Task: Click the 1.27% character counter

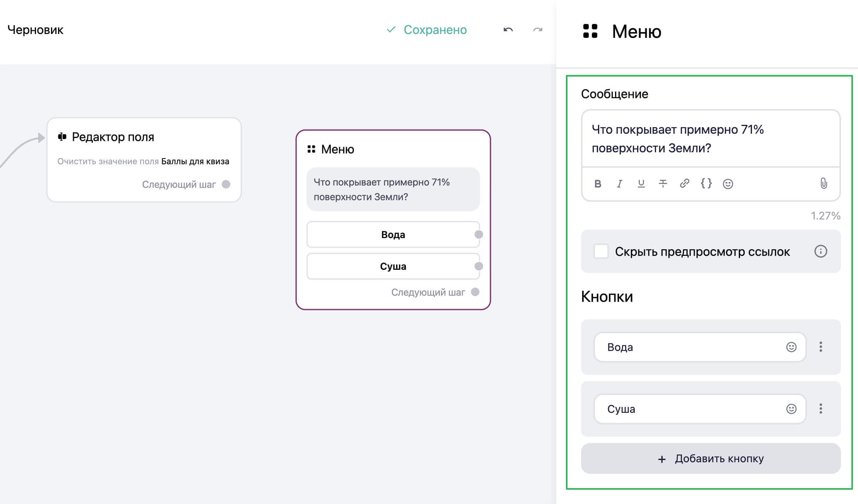Action: coord(826,216)
